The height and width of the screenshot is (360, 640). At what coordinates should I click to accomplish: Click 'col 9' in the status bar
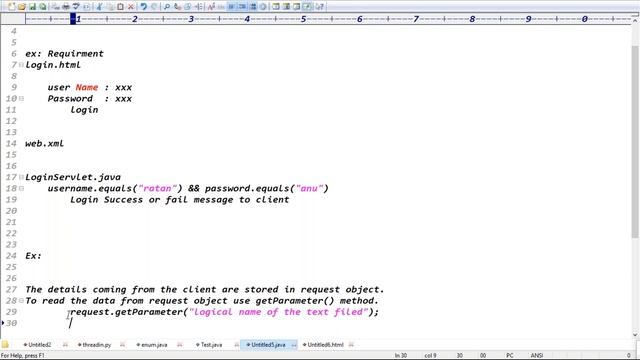[x=430, y=356]
